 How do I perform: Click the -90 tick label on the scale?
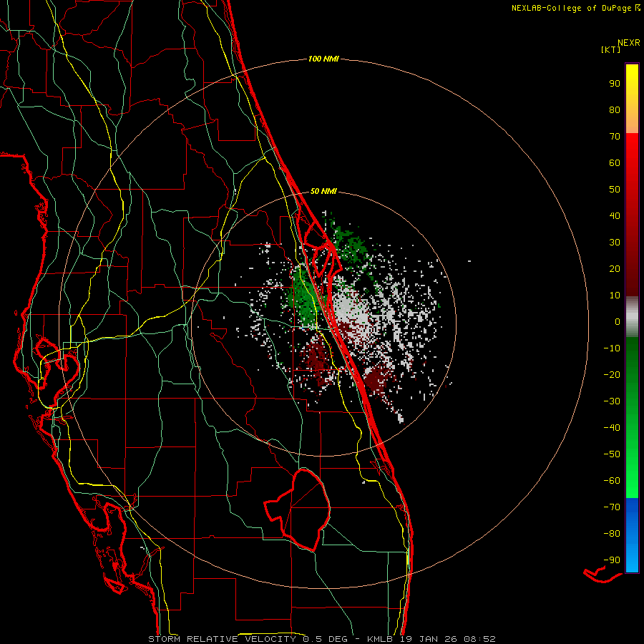pos(612,560)
